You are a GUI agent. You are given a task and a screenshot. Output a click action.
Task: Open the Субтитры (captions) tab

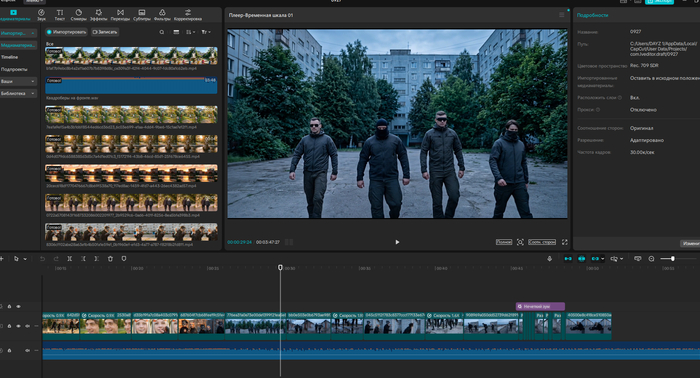click(x=142, y=15)
